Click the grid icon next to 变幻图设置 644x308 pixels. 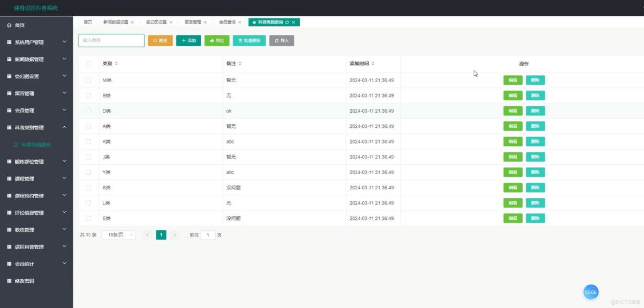tap(9, 76)
